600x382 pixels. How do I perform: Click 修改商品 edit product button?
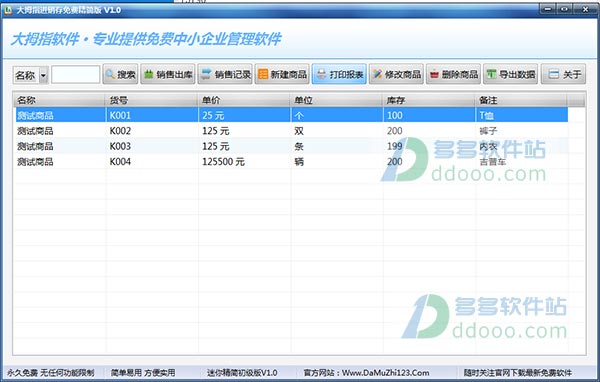[396, 74]
